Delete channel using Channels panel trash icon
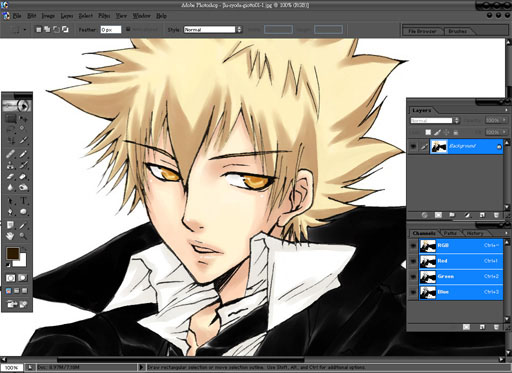The width and height of the screenshot is (512, 373). [x=496, y=327]
